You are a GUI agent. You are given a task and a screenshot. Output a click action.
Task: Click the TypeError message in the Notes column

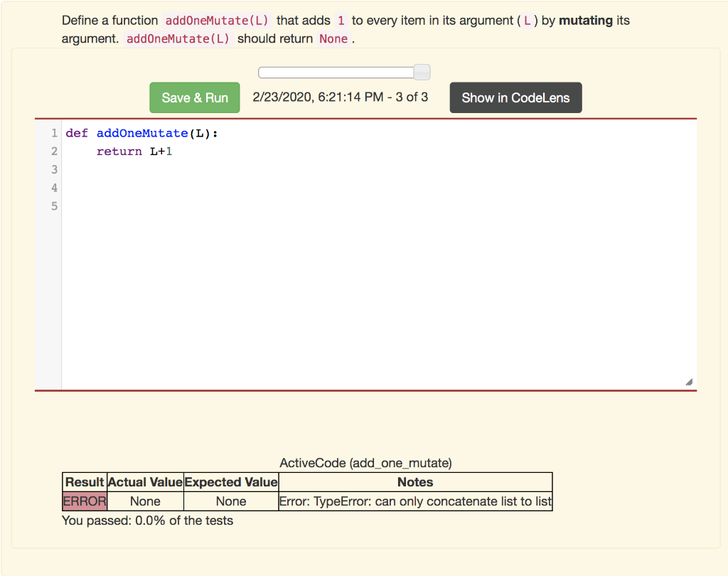coord(414,501)
